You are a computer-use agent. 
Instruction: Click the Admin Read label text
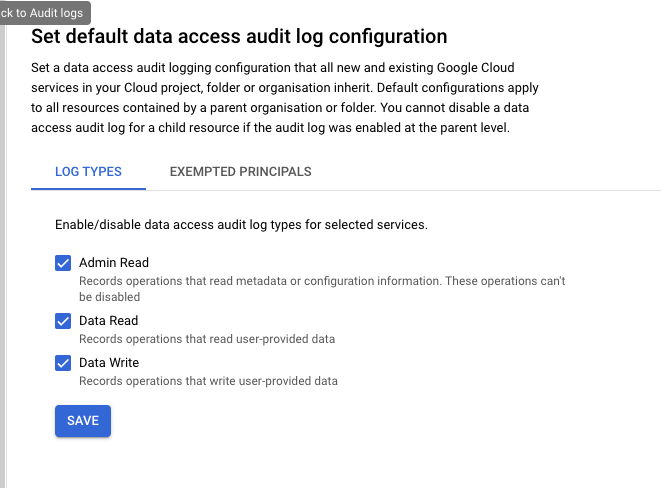point(114,263)
